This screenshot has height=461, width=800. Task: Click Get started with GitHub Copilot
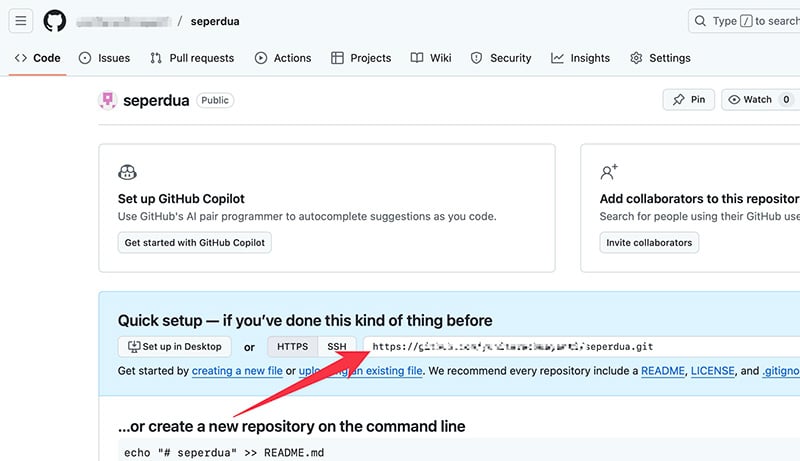pyautogui.click(x=194, y=243)
